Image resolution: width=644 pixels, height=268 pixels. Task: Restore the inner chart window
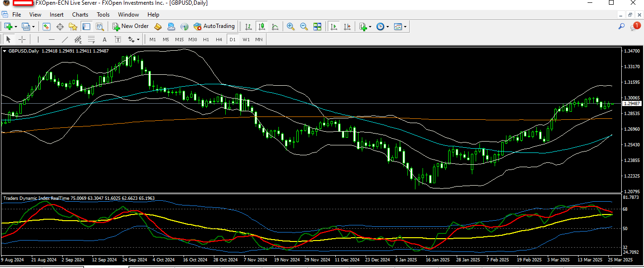[630, 15]
